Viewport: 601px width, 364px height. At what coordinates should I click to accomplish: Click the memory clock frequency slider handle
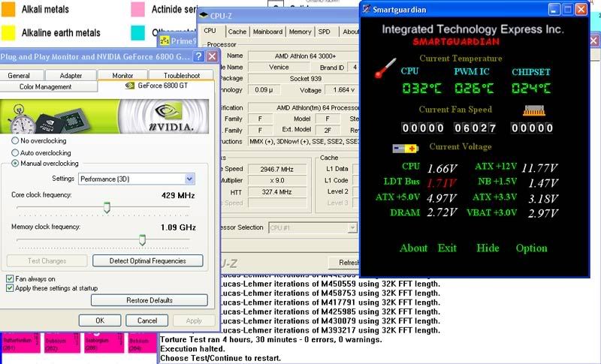coord(142,240)
